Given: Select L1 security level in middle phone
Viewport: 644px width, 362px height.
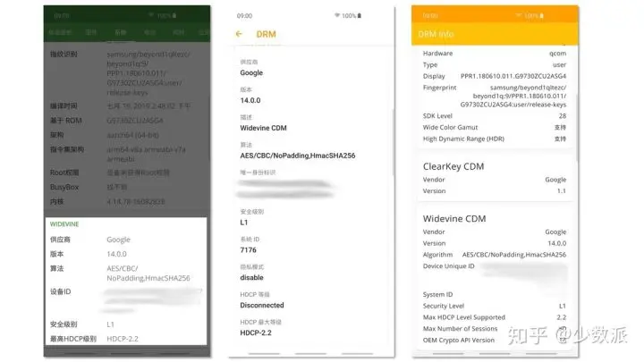Looking at the screenshot, I should point(244,223).
